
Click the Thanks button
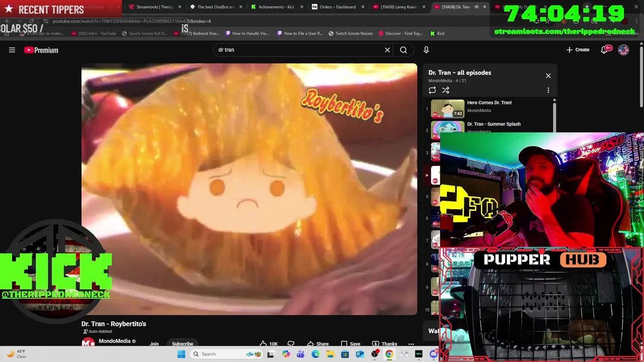point(384,344)
